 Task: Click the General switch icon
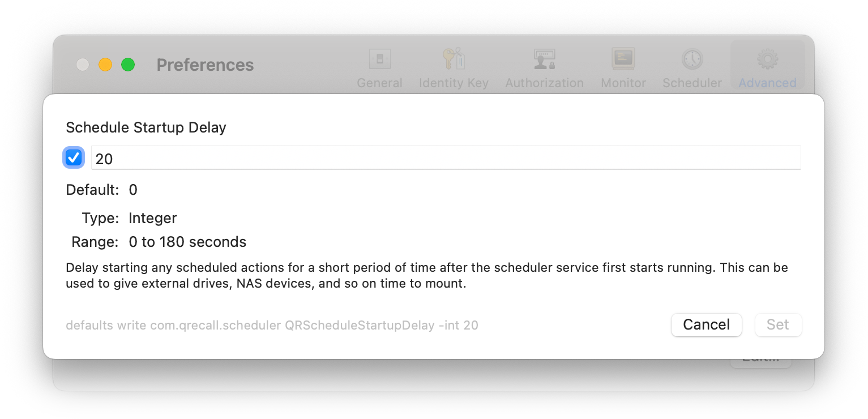point(379,59)
